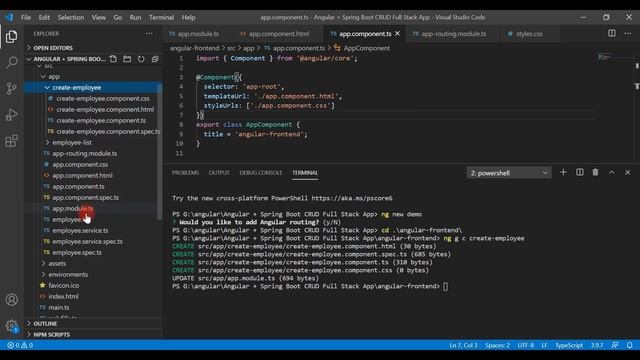Screen dimensions: 640x360
Task: Open favicon.ico in explorer
Action: [x=63, y=285]
